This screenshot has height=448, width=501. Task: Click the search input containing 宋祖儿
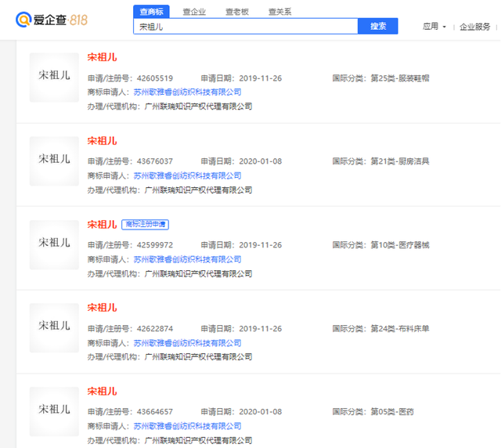pyautogui.click(x=245, y=27)
